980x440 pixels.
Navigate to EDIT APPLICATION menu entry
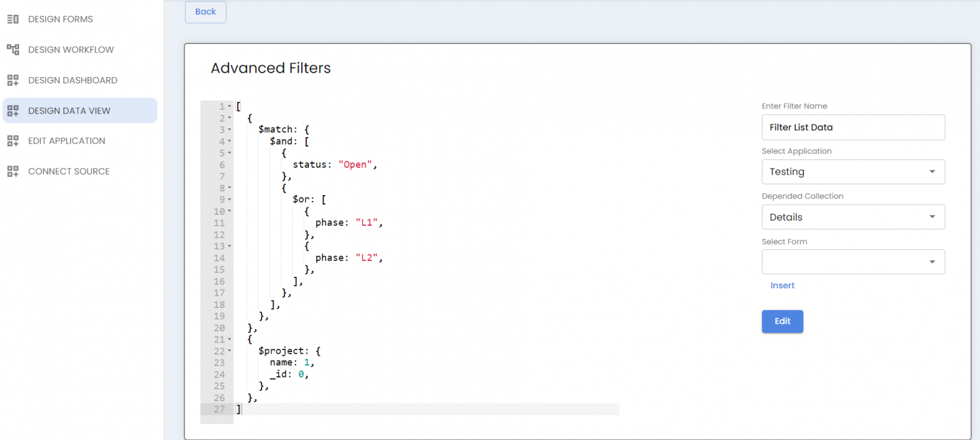(66, 140)
